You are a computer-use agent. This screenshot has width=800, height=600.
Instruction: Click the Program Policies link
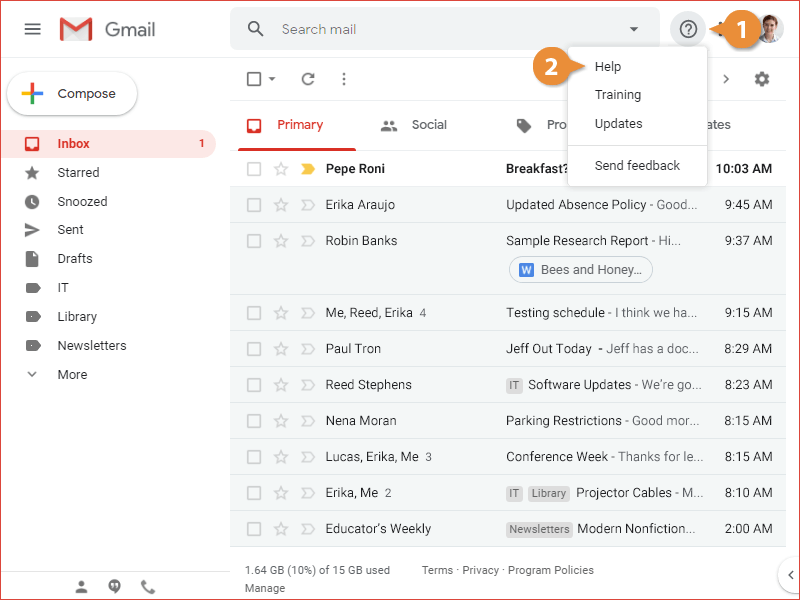pos(551,570)
